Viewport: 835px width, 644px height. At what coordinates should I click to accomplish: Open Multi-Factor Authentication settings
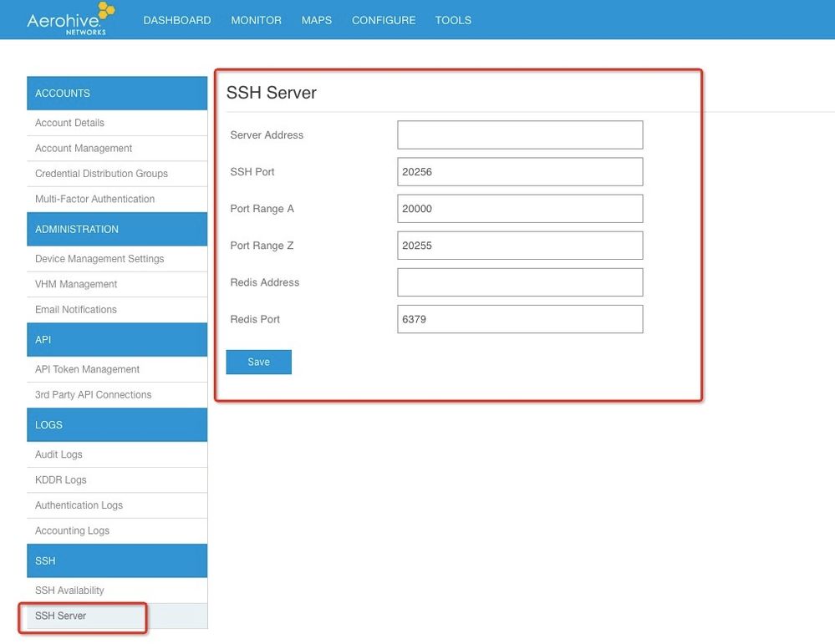(x=94, y=199)
